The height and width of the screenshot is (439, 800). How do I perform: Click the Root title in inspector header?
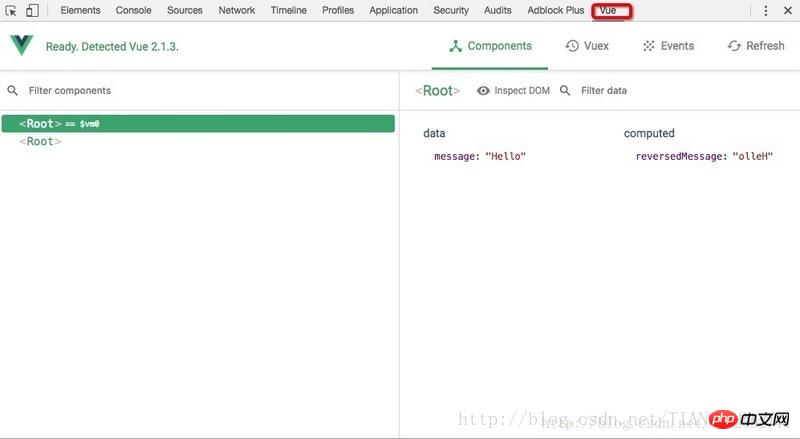437,90
